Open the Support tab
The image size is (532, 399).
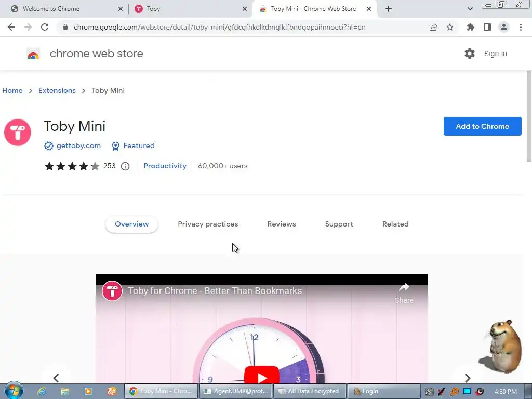pos(339,224)
